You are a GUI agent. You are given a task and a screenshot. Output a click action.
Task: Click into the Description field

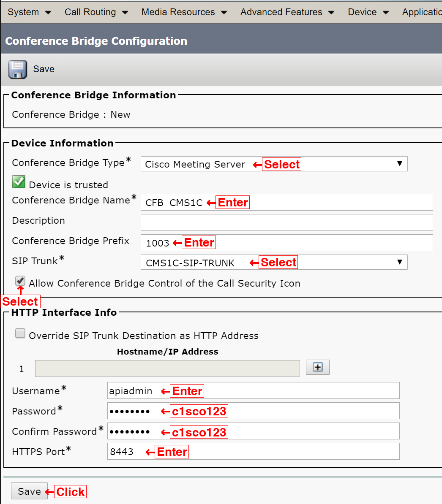[286, 222]
